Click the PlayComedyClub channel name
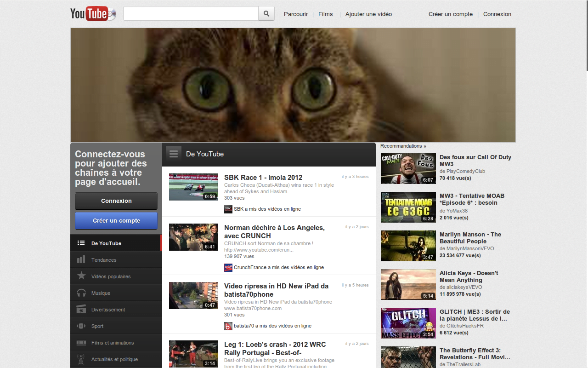Image resolution: width=588 pixels, height=368 pixels. [466, 171]
